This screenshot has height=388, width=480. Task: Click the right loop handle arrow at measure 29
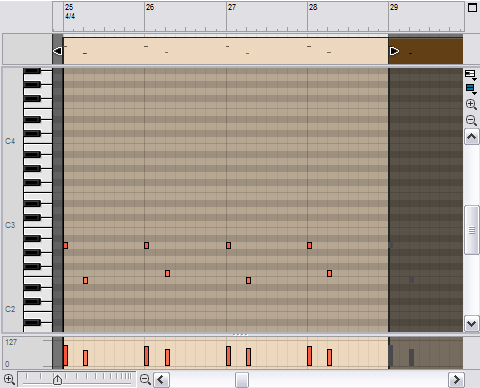[394, 51]
